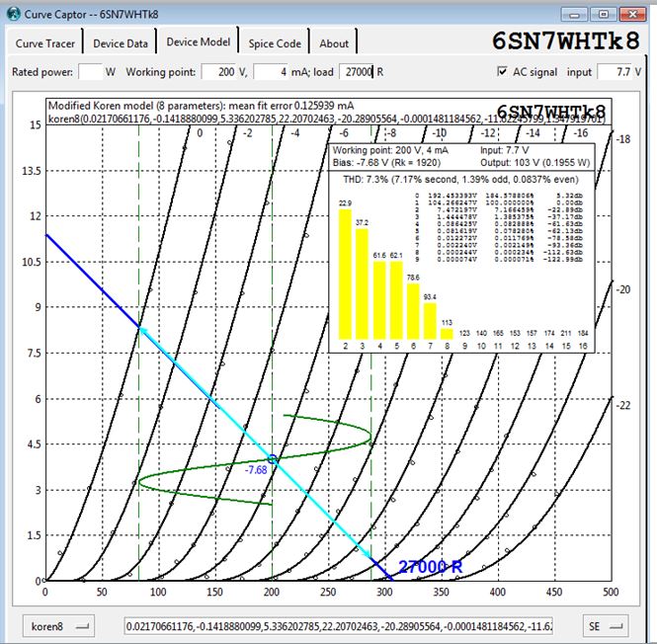
Task: Click the large 6SN7WHTk8 heading at the top right
Action: pos(566,41)
